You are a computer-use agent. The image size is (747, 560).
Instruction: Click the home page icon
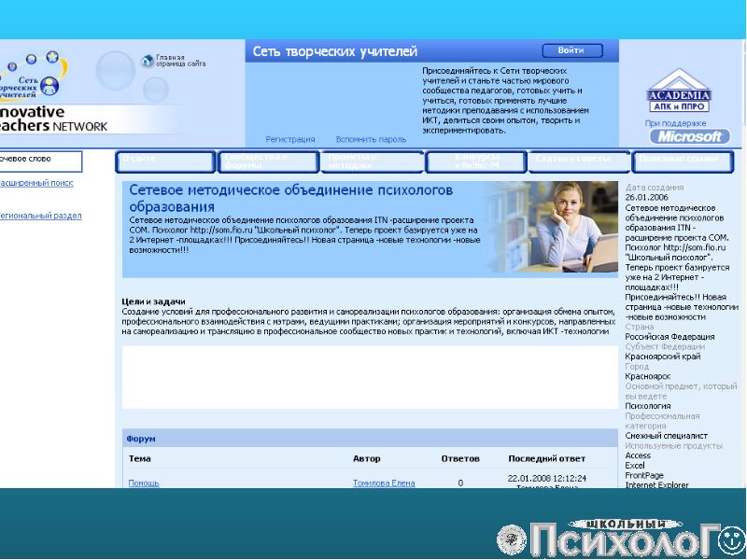tap(147, 61)
